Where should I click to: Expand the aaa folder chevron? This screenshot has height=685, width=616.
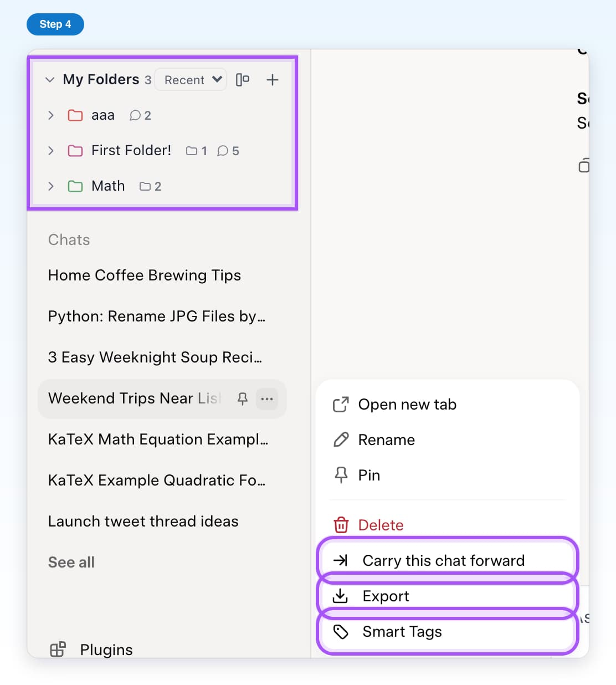click(50, 115)
